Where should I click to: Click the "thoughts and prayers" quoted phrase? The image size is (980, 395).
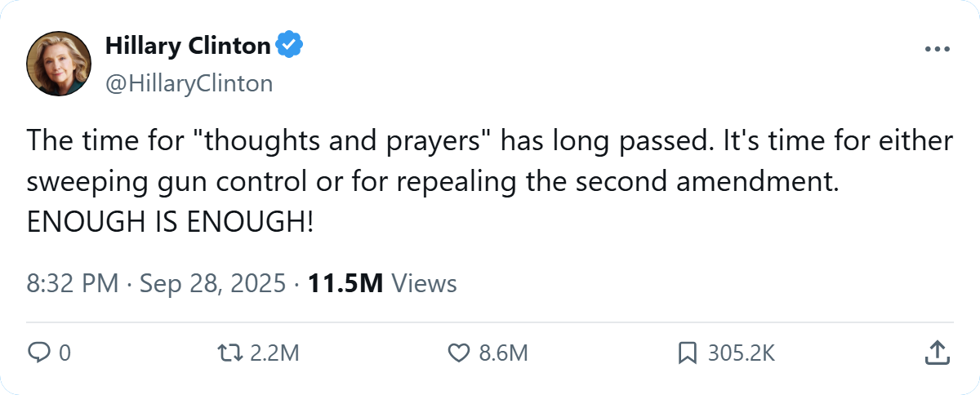tap(344, 142)
